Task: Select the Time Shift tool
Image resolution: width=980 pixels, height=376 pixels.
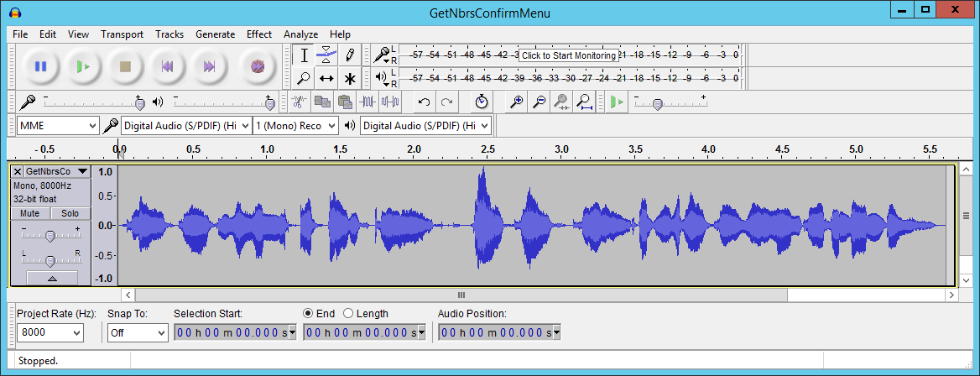Action: [326, 78]
